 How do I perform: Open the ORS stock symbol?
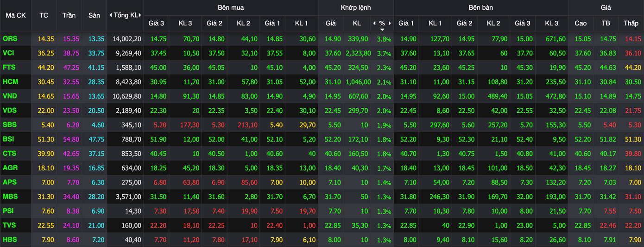pyautogui.click(x=10, y=39)
